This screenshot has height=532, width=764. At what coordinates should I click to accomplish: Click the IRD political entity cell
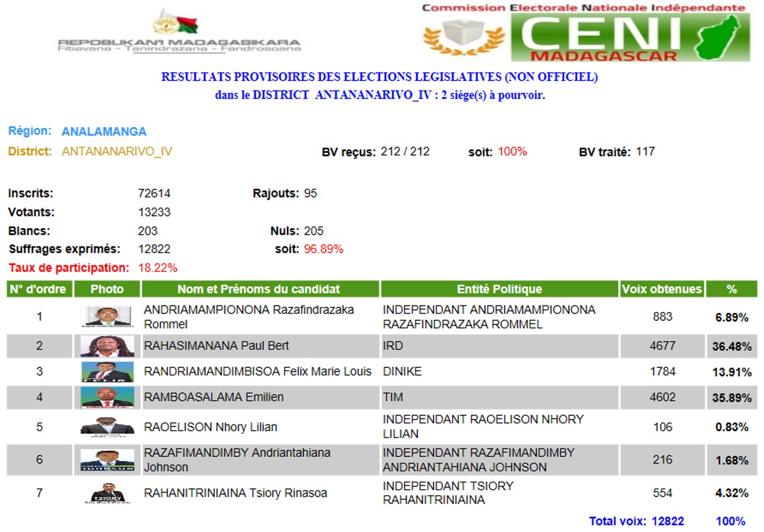(500, 346)
